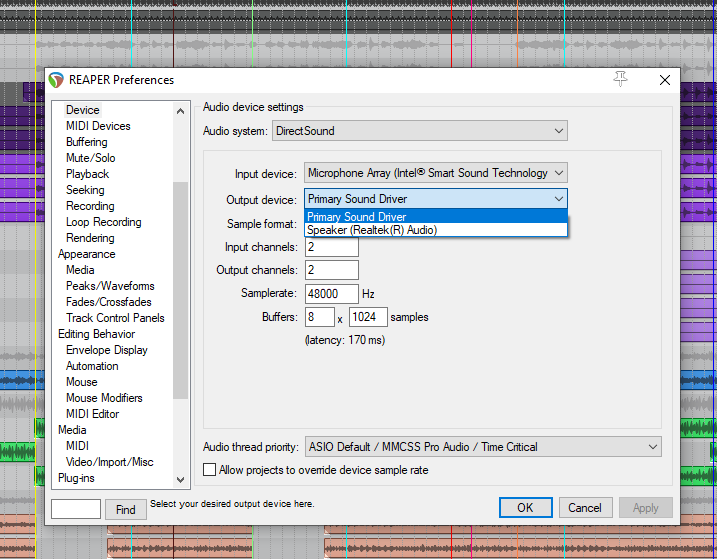Close the REAPER Preferences dialog
The image size is (717, 559).
664,80
